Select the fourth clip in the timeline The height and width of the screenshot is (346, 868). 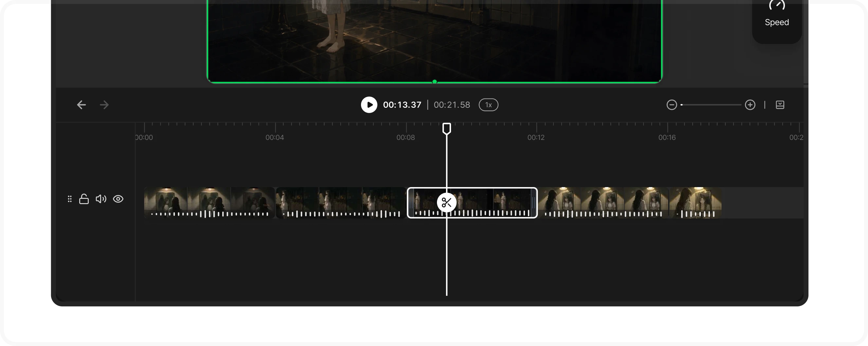coord(603,203)
